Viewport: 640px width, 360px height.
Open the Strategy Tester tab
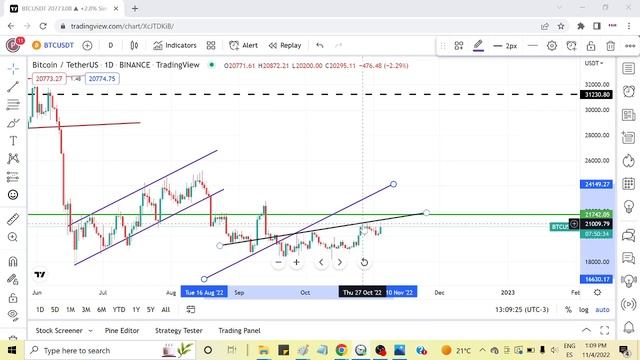178,331
